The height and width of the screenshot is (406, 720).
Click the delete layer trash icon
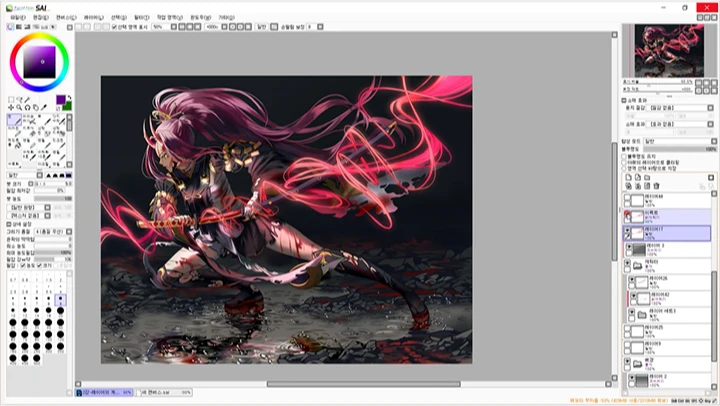pyautogui.click(x=657, y=186)
